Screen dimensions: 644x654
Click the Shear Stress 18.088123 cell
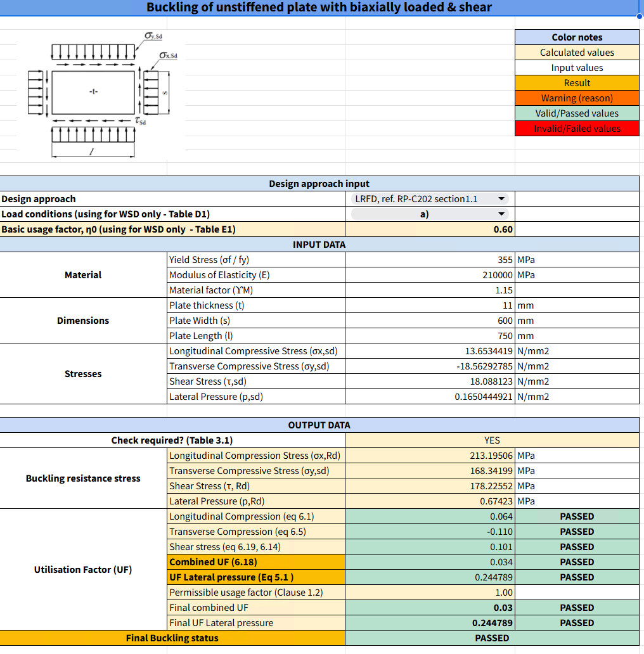click(x=429, y=381)
